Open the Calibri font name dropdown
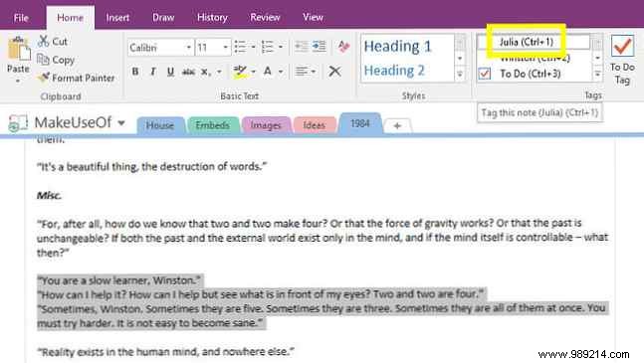644x363 pixels. point(188,48)
